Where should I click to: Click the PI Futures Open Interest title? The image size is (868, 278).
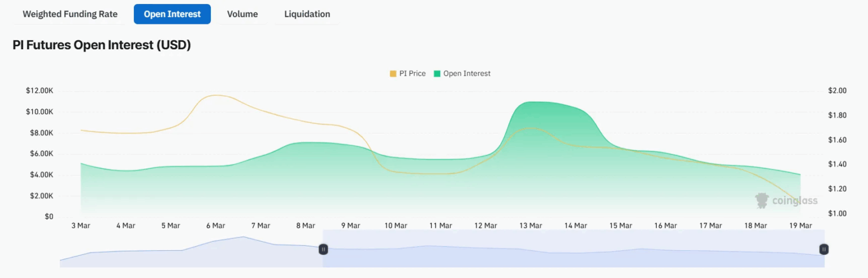[102, 46]
